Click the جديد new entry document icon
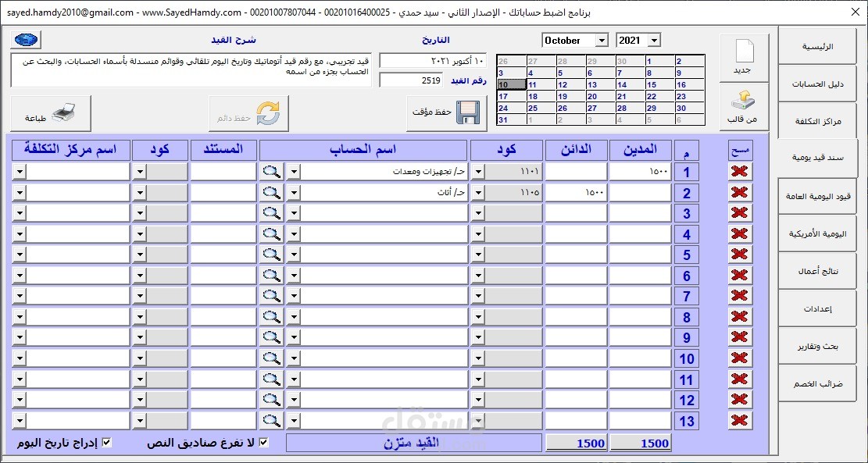 click(x=743, y=50)
